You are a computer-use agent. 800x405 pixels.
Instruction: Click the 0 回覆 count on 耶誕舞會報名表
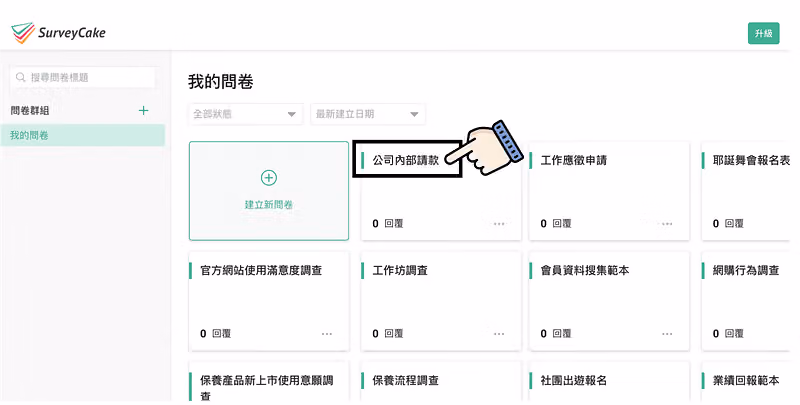pos(728,223)
